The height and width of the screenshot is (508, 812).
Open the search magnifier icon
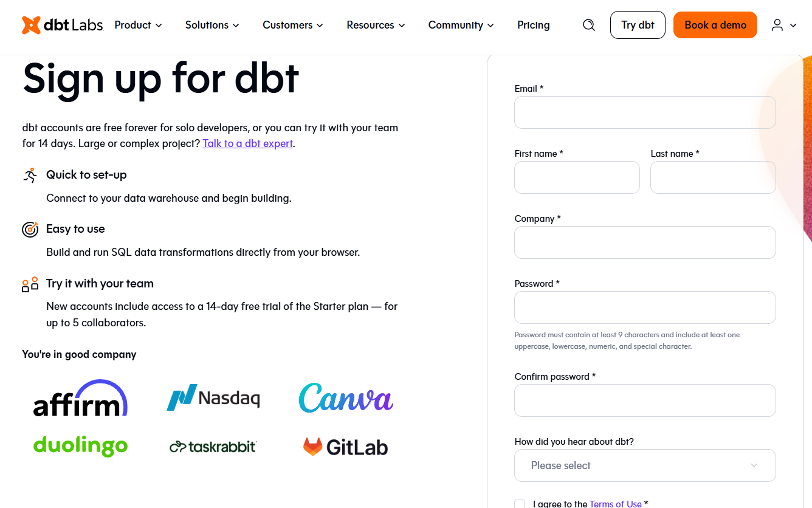pyautogui.click(x=588, y=24)
